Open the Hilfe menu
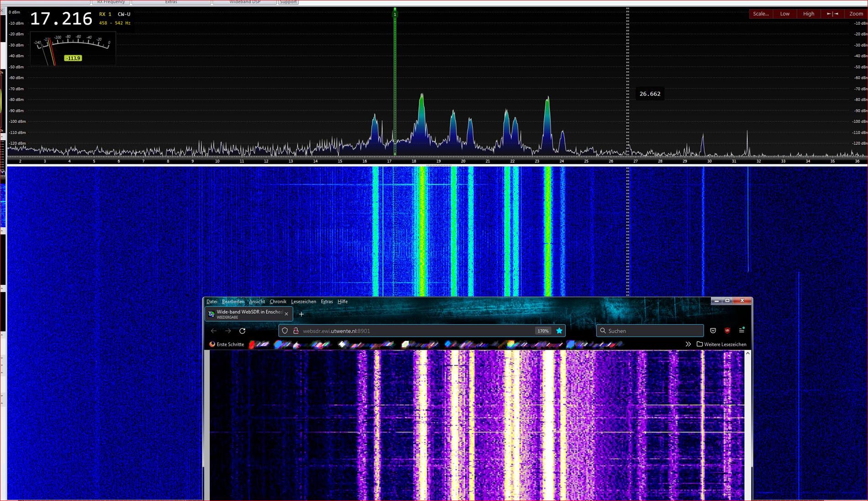 coord(343,302)
